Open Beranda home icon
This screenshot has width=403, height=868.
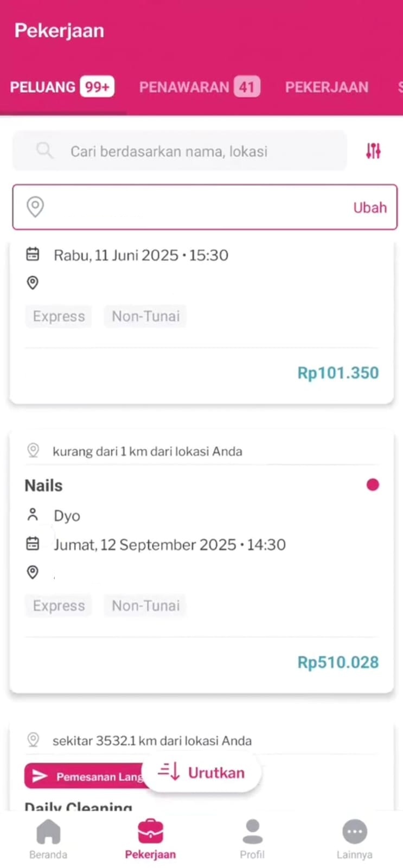tap(48, 832)
